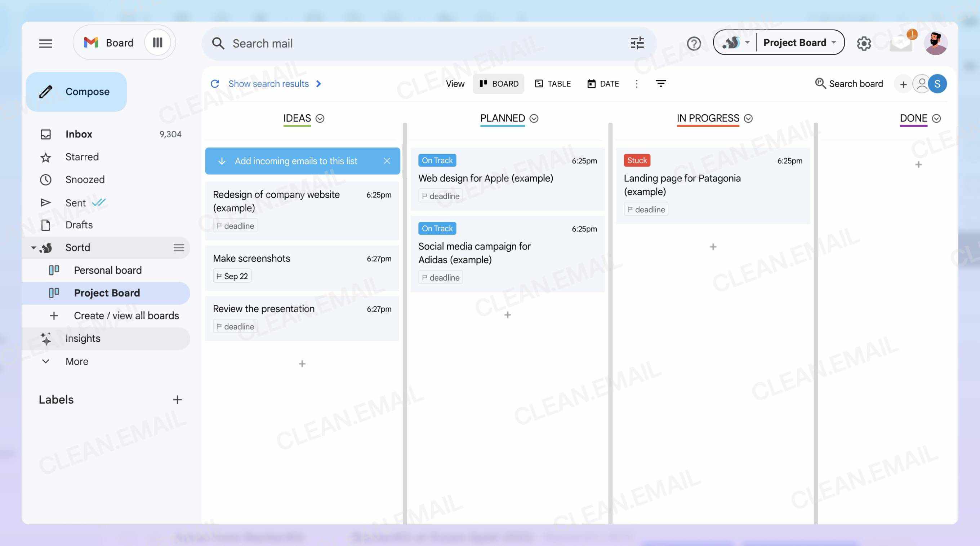Open the filter icon on the board toolbar
This screenshot has height=546, width=980.
click(x=661, y=83)
